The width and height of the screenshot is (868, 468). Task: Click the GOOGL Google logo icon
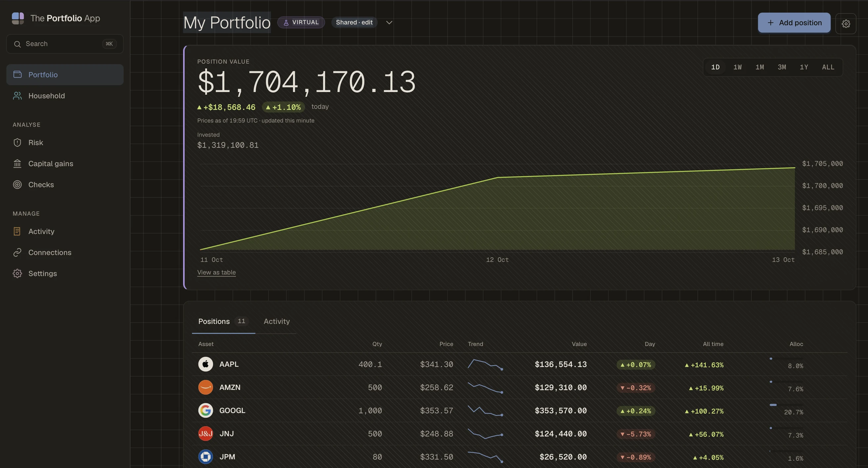[x=205, y=410]
